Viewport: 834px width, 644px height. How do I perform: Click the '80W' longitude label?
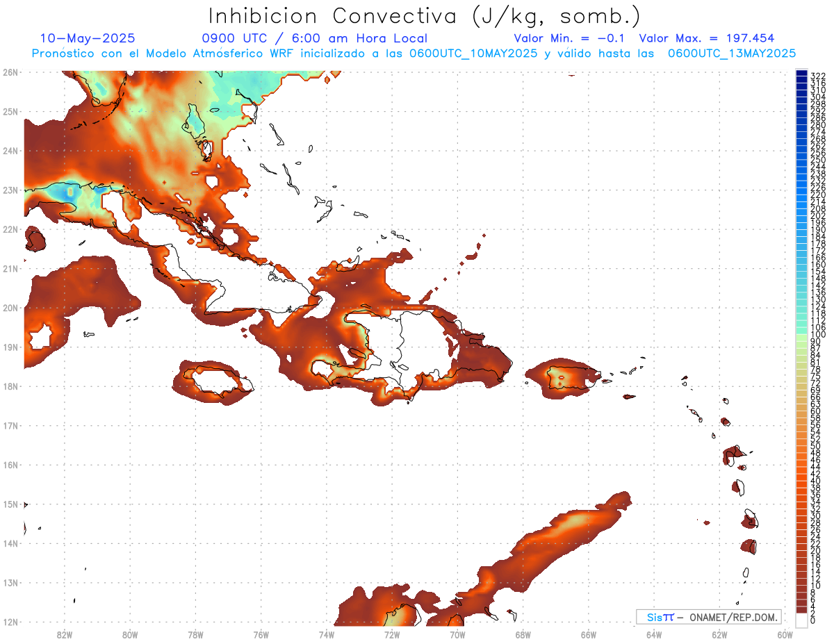pos(129,634)
